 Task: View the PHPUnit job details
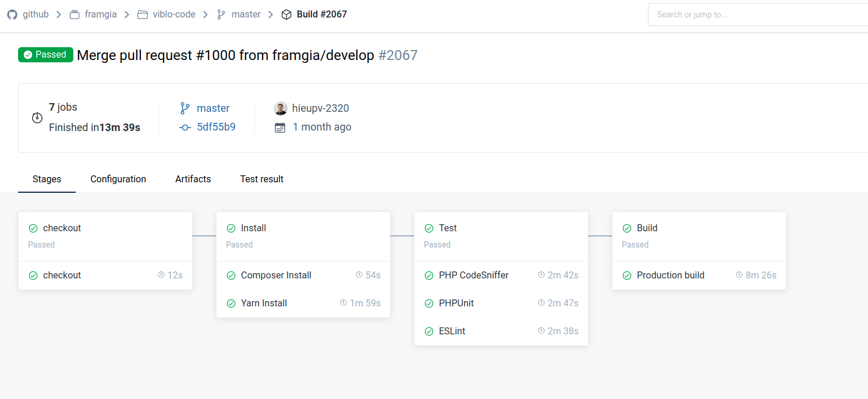[456, 303]
